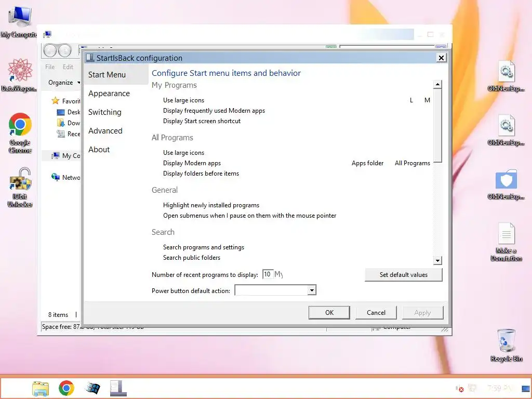Select StartIsBack configuration taskbar icon
Viewport: 532px width, 399px height.
tap(118, 388)
